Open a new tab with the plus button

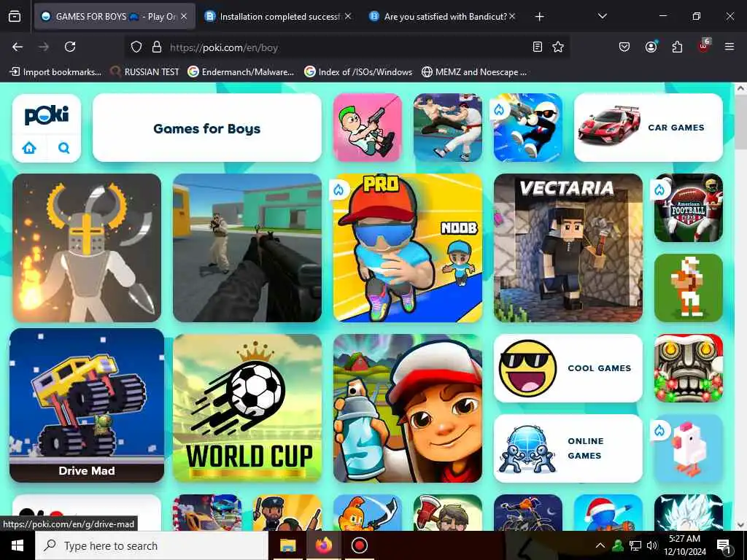click(539, 17)
